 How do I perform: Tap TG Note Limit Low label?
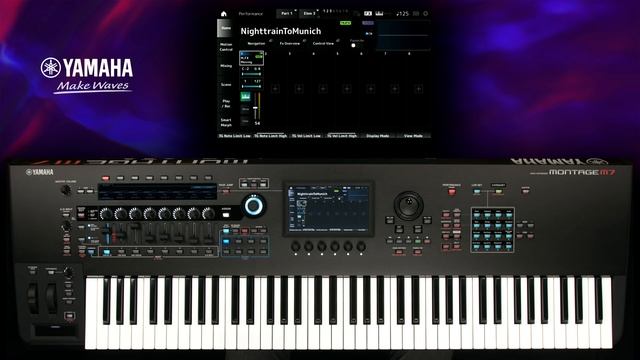coord(235,136)
